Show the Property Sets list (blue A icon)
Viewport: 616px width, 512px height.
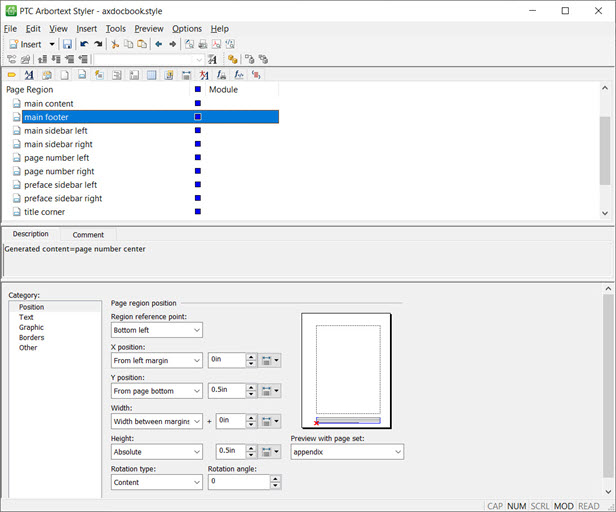(x=29, y=75)
